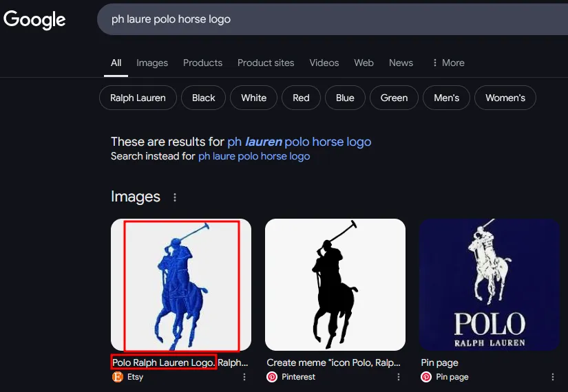Click the Pinterest favicon under second image
This screenshot has height=392, width=568.
coord(272,377)
